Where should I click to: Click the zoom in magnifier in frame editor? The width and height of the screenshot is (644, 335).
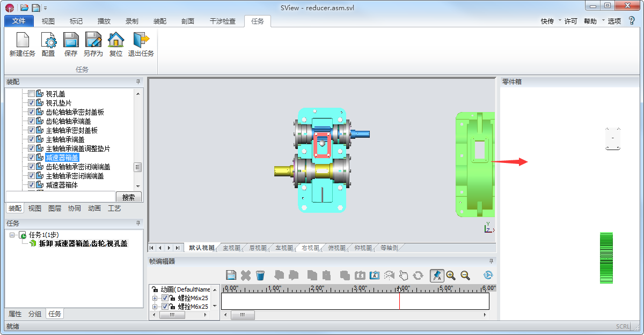tap(451, 276)
